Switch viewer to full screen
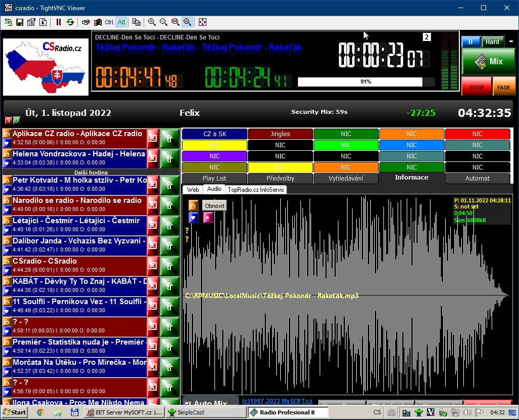Screen dimensions: 519x420 coord(202,22)
